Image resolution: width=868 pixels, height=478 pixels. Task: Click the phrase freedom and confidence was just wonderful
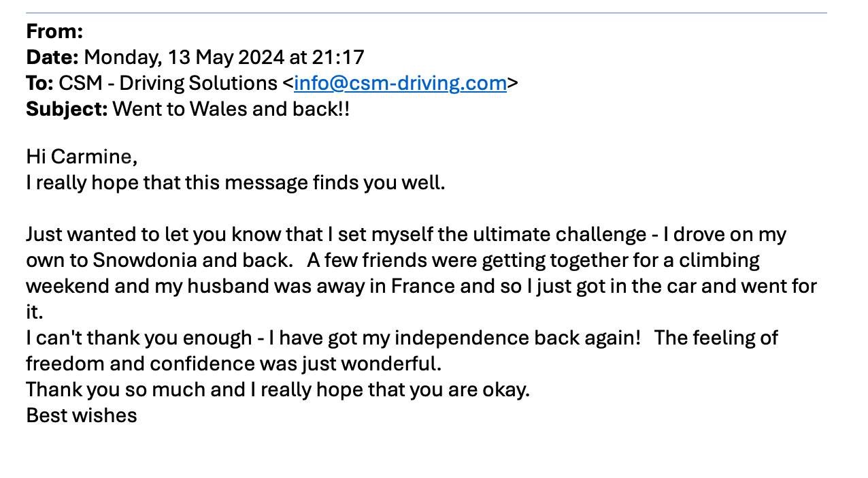click(x=233, y=364)
